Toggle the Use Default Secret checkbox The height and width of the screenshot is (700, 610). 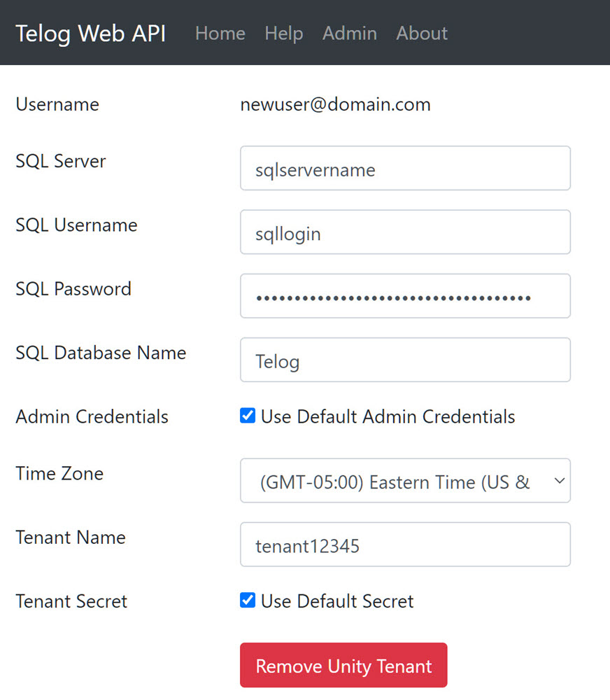pos(248,600)
